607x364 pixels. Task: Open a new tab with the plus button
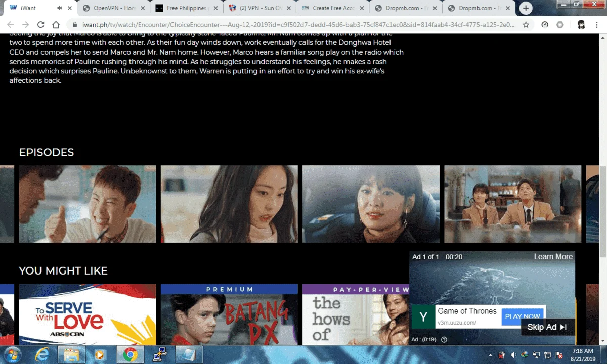click(x=526, y=8)
